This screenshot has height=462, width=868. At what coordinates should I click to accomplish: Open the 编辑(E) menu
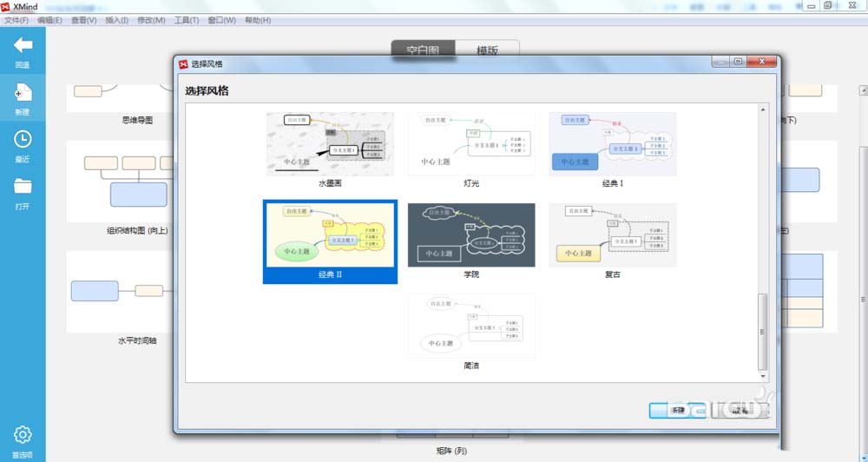coord(49,20)
